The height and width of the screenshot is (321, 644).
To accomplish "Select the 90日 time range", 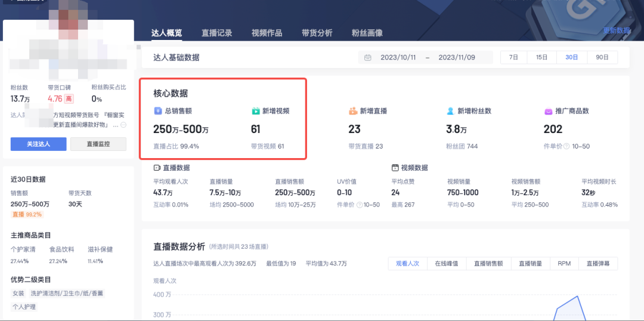I will click(x=602, y=57).
